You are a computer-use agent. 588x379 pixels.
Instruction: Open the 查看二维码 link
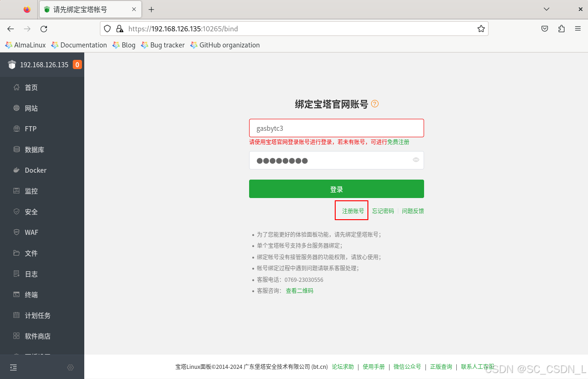click(x=299, y=291)
